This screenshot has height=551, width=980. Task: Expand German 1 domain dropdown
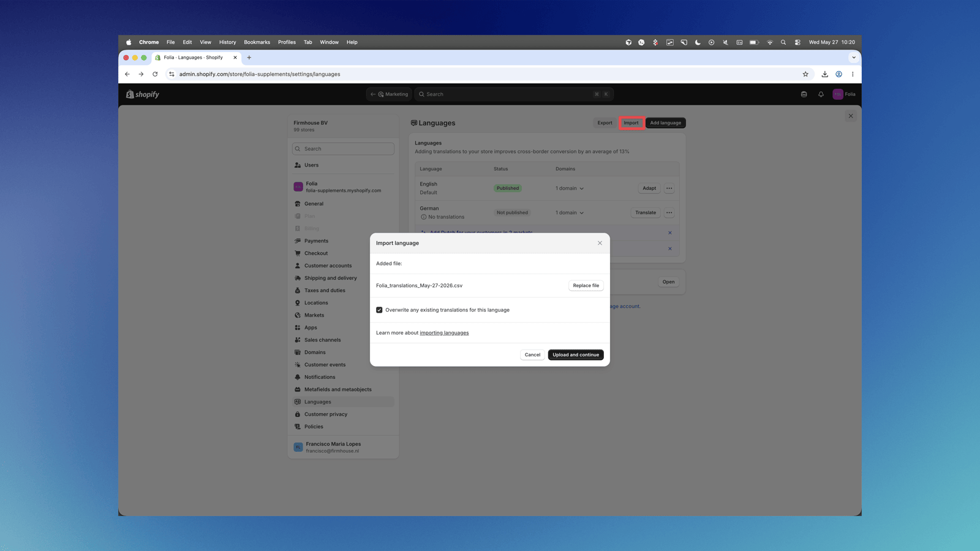pos(570,213)
